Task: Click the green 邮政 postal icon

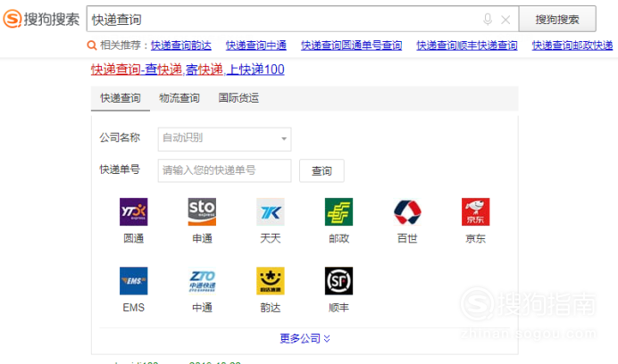Action: [x=338, y=212]
